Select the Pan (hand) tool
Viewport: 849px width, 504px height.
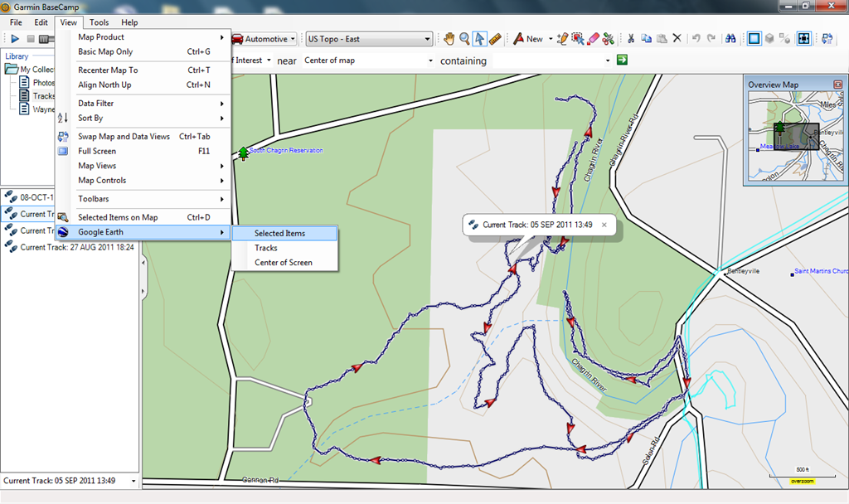point(449,39)
